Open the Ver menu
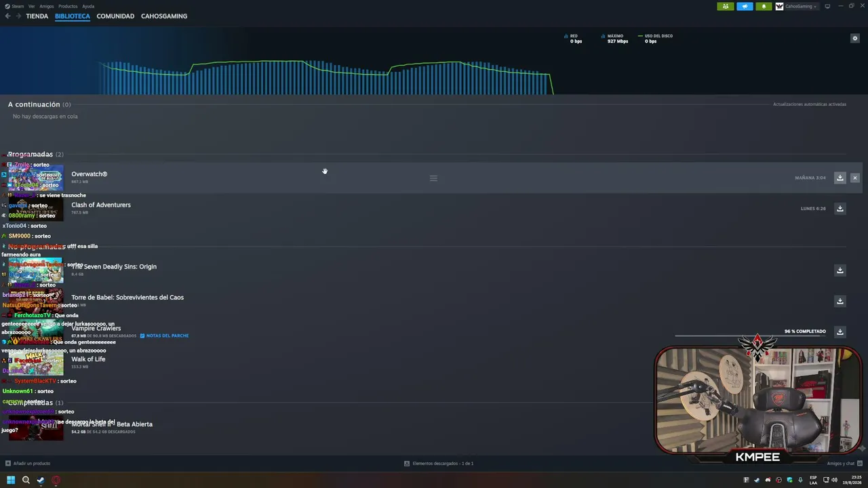The image size is (868, 488). (31, 6)
